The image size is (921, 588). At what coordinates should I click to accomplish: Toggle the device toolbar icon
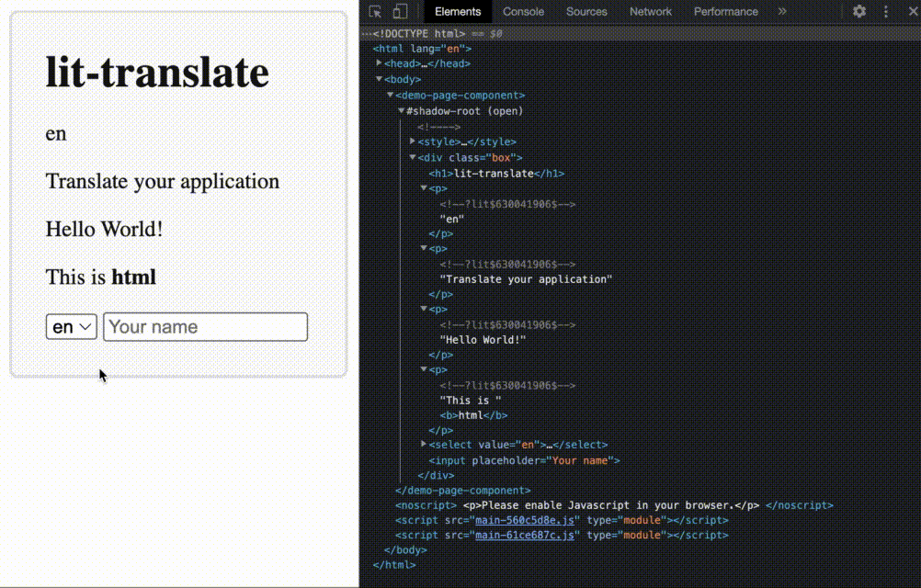[x=400, y=12]
